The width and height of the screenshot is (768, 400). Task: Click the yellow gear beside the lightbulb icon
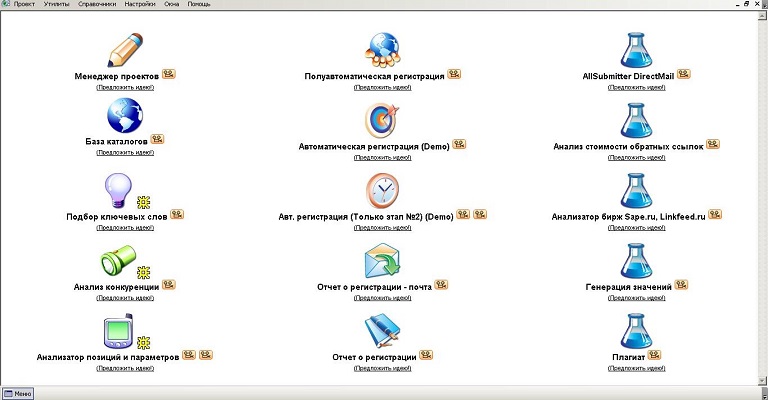(144, 202)
